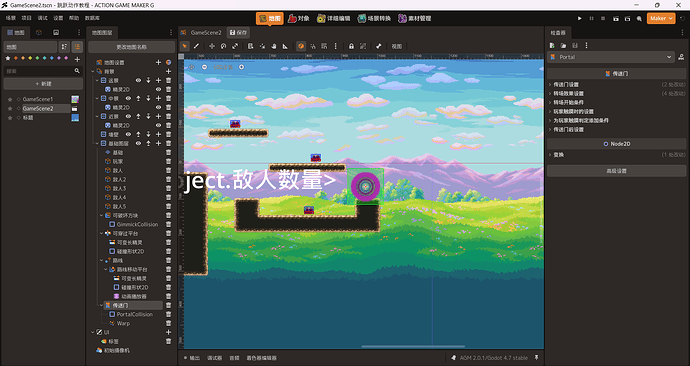Switch to the 详细编辑 mode tab

tap(334, 18)
